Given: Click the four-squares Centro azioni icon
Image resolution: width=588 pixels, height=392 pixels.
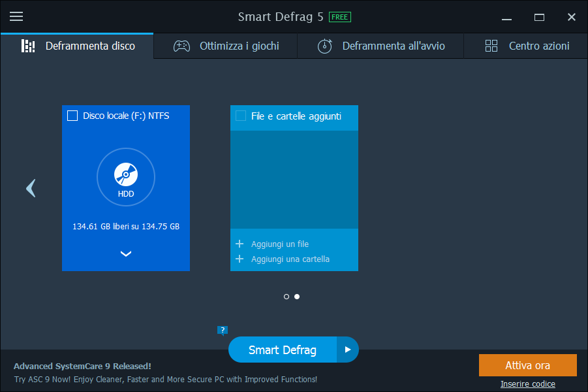Looking at the screenshot, I should 491,46.
